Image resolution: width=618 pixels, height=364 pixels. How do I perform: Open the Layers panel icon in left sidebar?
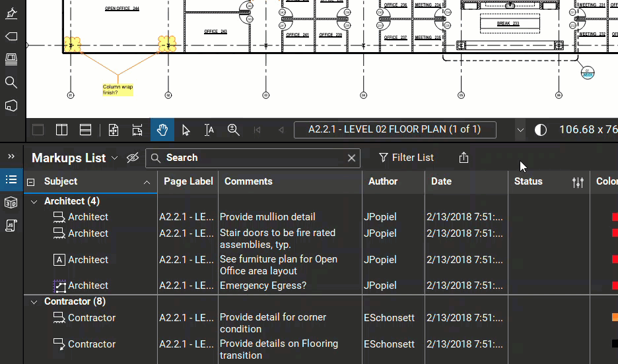pyautogui.click(x=11, y=59)
